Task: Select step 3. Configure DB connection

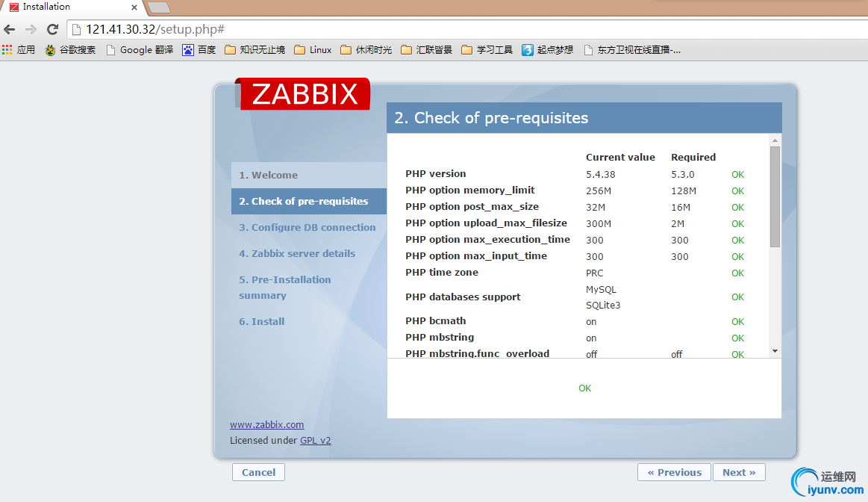Action: pos(307,227)
